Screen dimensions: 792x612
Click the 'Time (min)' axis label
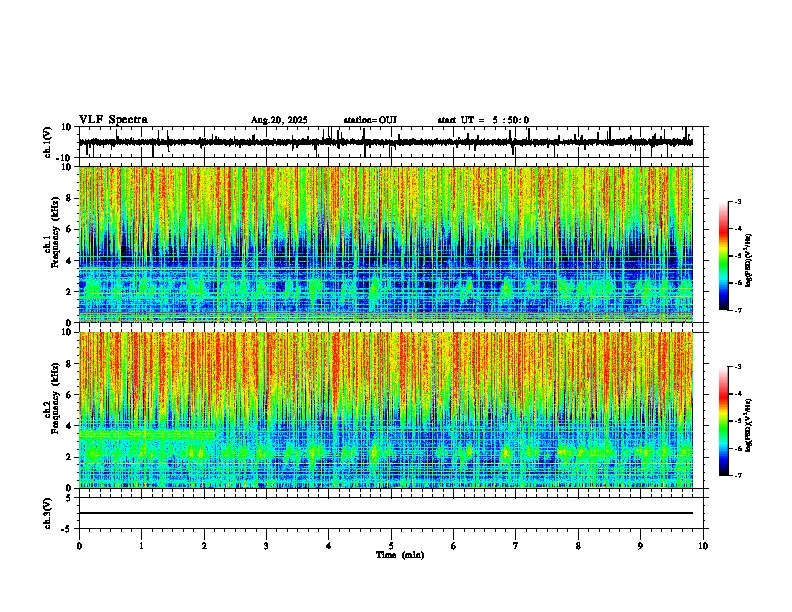pos(400,555)
